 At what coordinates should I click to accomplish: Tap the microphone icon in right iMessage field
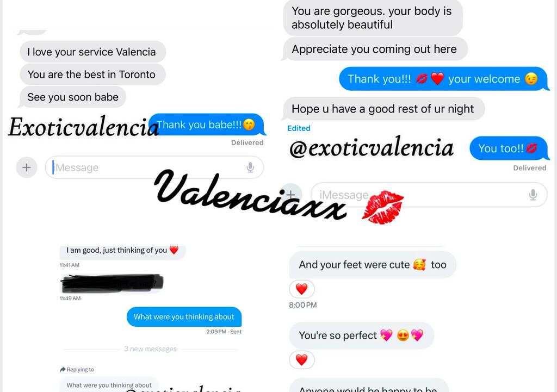533,195
